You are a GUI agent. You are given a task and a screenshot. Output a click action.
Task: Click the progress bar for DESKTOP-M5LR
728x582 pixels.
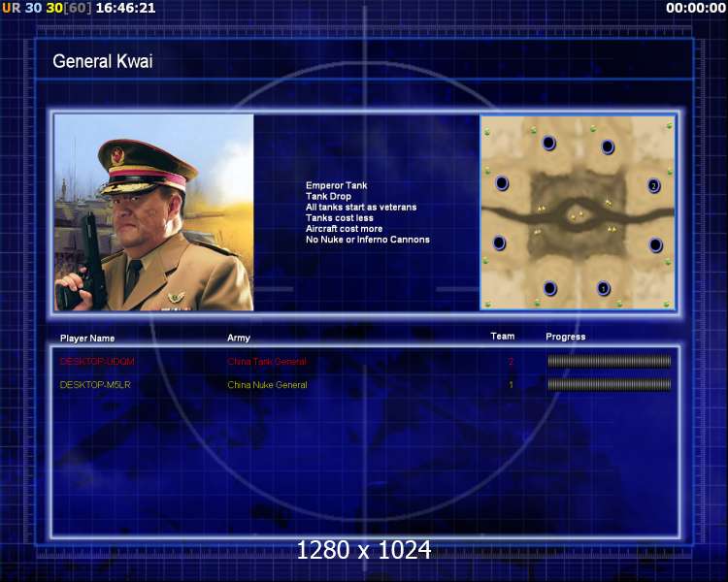click(x=610, y=384)
